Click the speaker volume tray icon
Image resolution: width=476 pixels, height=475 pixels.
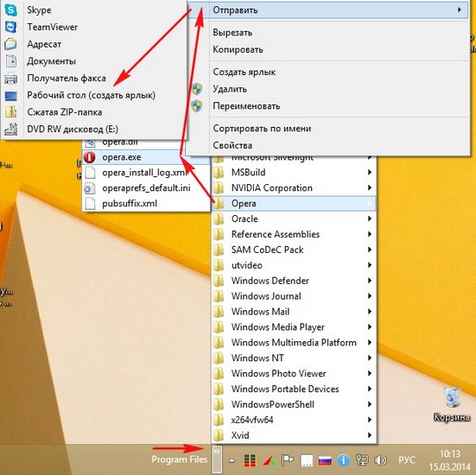(x=380, y=460)
